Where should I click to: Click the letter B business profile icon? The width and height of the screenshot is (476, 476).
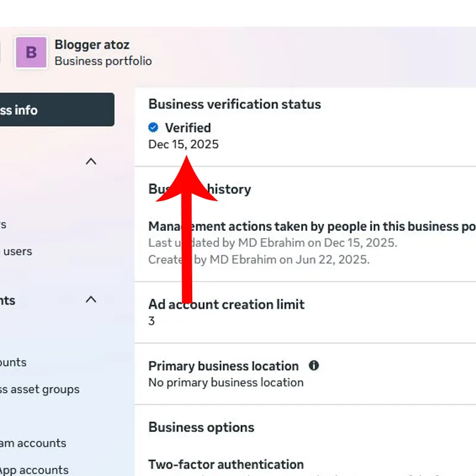(31, 52)
